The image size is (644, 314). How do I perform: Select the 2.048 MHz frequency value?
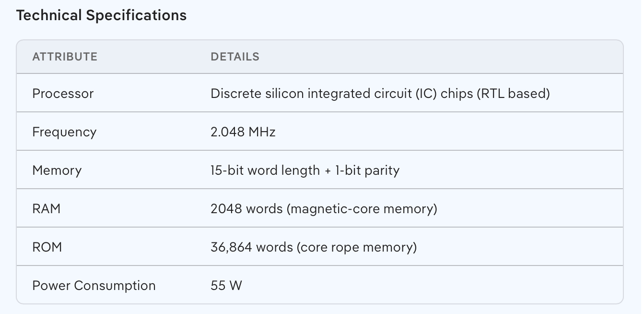pyautogui.click(x=243, y=132)
